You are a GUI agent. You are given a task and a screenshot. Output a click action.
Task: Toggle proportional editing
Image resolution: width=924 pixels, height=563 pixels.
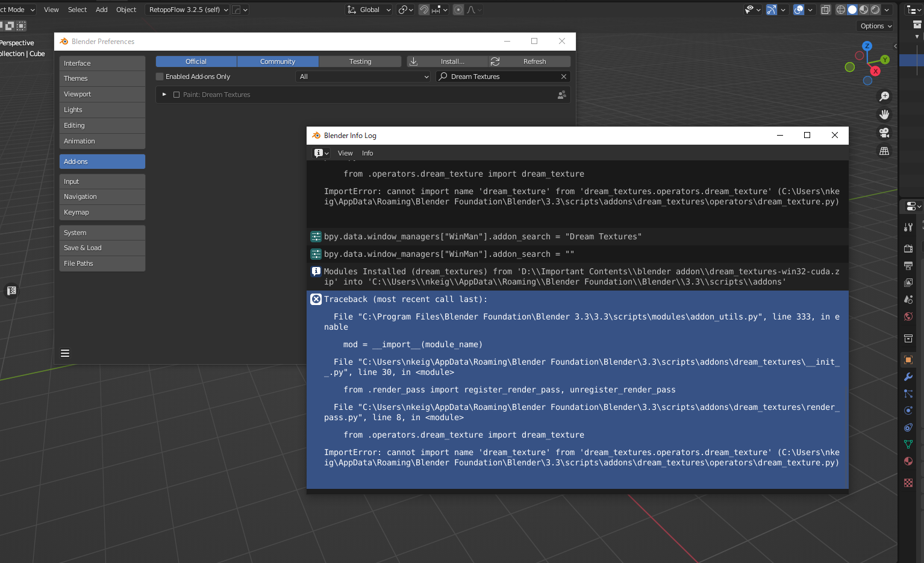coord(458,10)
